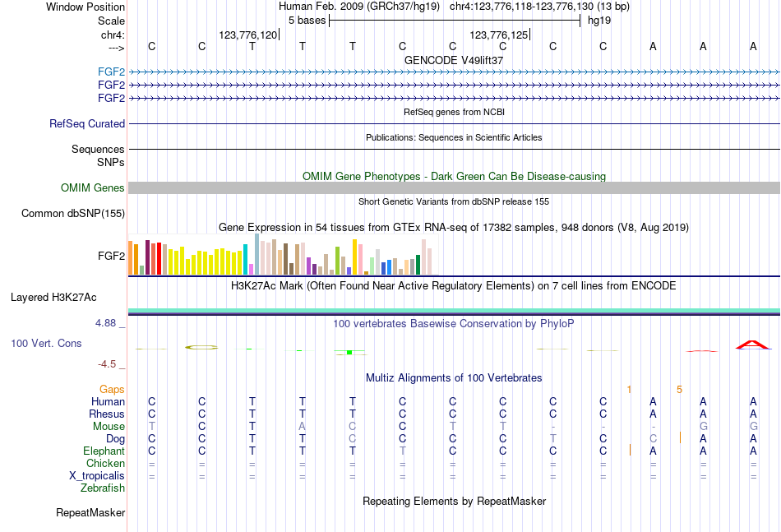Click the 'H3K27Ac Mark' ENCODE track title
The image size is (781, 532).
(x=454, y=286)
